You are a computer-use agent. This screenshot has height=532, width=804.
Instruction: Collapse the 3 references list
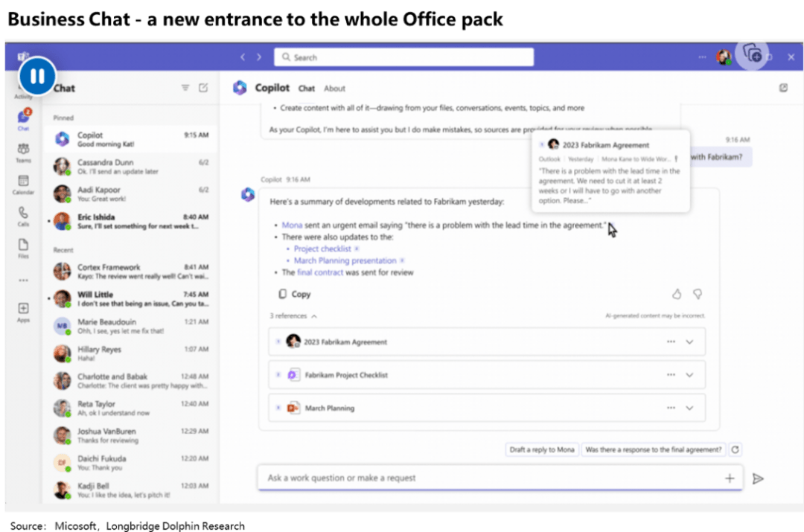click(293, 315)
